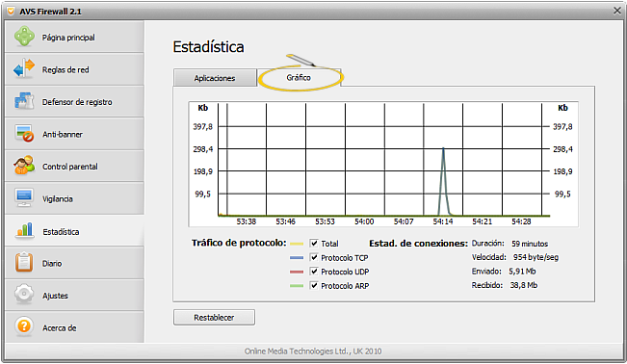Viewport: 627px width, 364px height.
Task: Open the Ajustes section
Action: click(74, 296)
